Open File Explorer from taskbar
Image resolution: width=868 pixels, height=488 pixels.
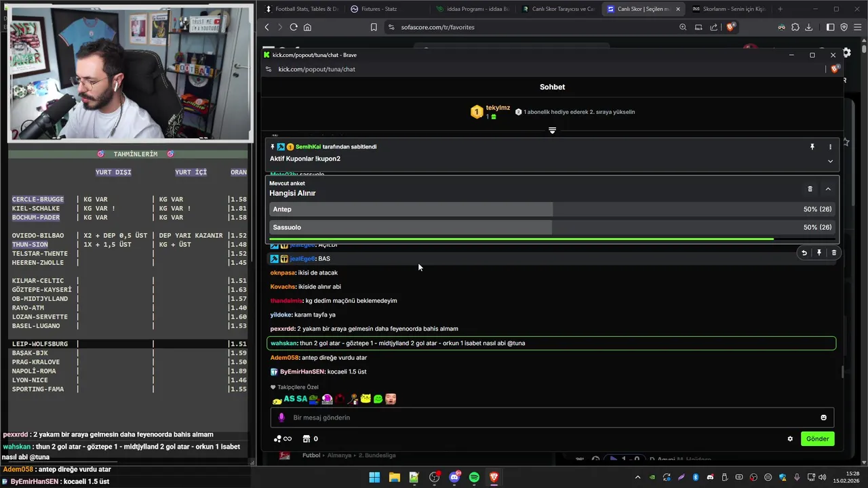tap(394, 477)
